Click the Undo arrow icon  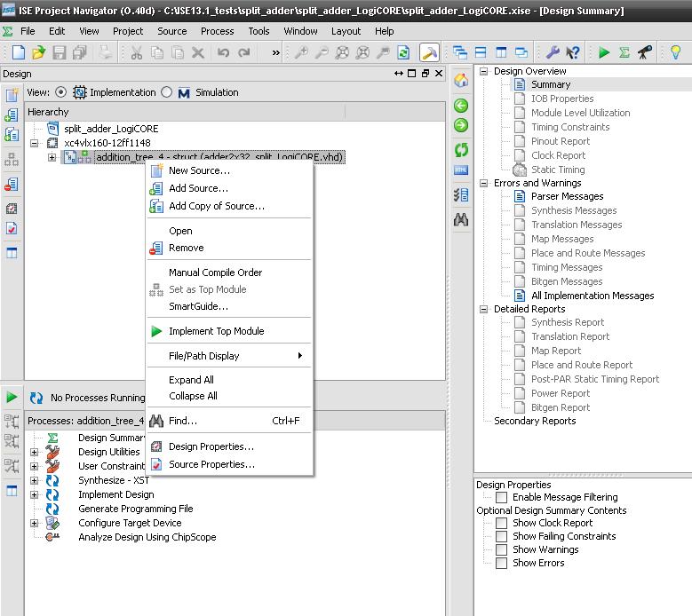coord(223,53)
